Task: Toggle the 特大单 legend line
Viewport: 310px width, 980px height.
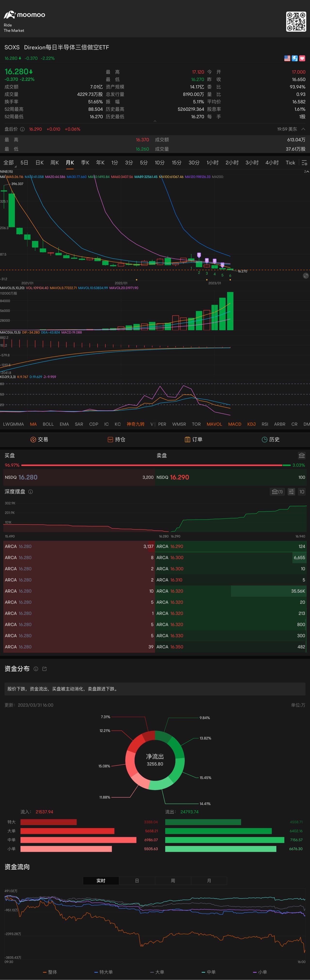Action: click(103, 972)
